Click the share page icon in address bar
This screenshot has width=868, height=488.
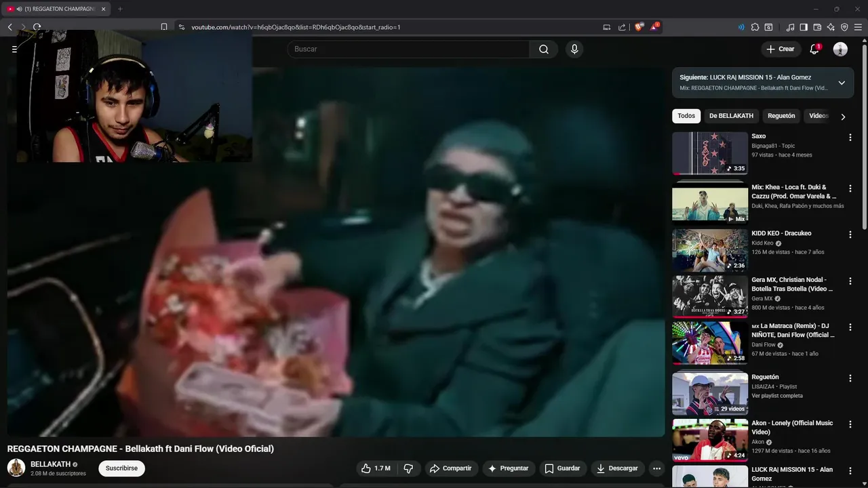622,27
